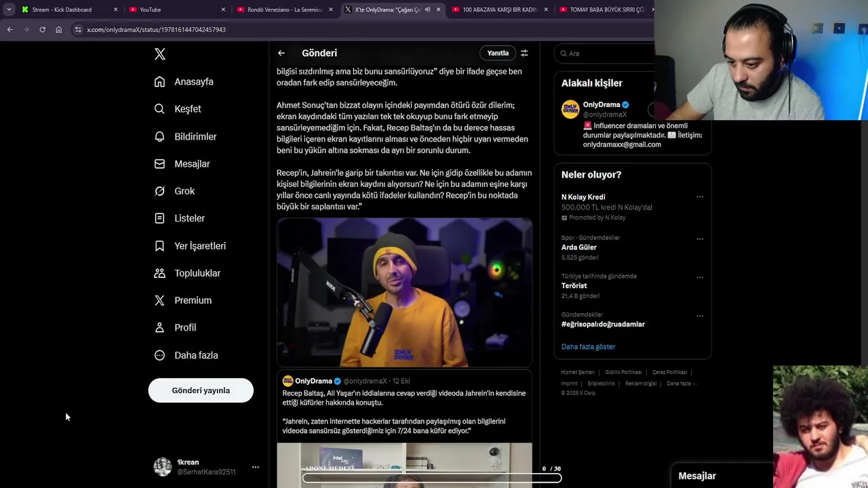
Task: Open reply filter settings icon
Action: click(524, 53)
